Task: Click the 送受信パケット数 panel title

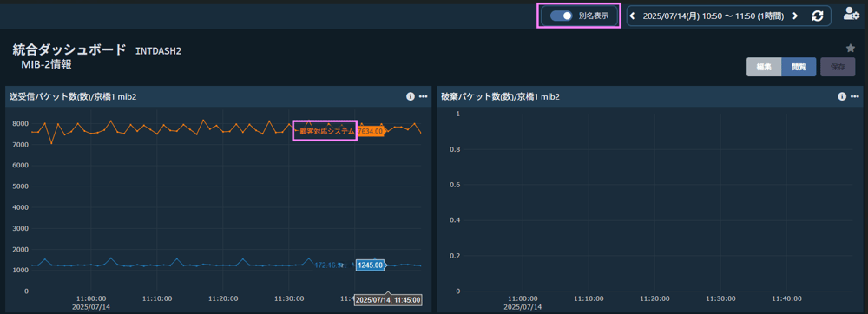Action: point(73,97)
